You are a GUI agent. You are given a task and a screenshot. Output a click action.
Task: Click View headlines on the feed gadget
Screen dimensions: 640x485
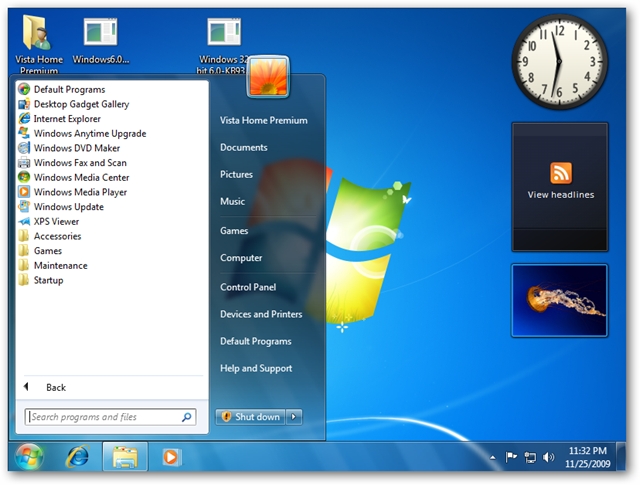[560, 195]
